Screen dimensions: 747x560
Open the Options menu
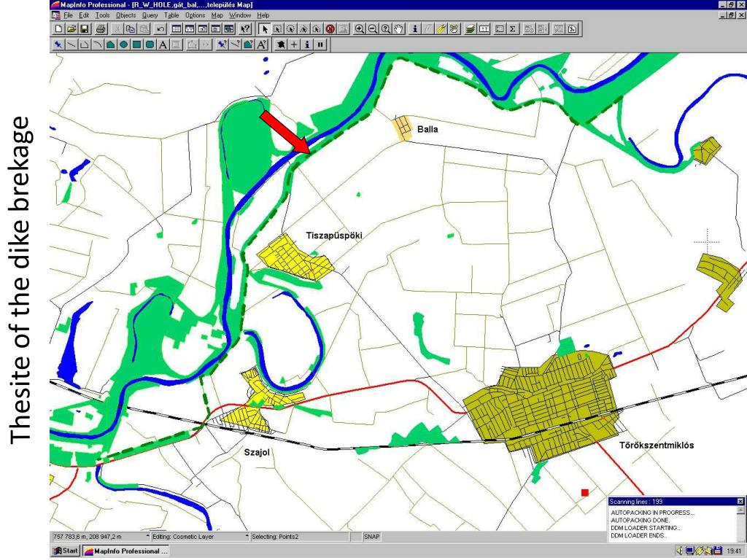tap(195, 15)
